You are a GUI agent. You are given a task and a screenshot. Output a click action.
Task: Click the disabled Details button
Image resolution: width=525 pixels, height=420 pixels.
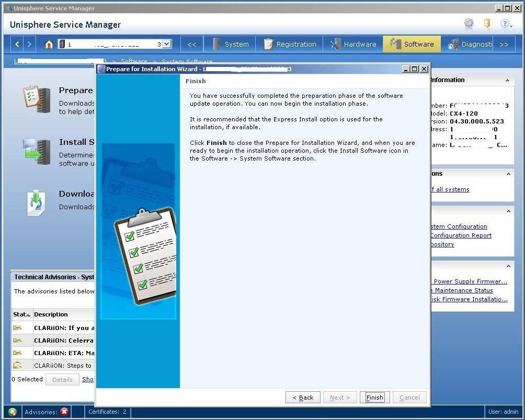tap(62, 380)
